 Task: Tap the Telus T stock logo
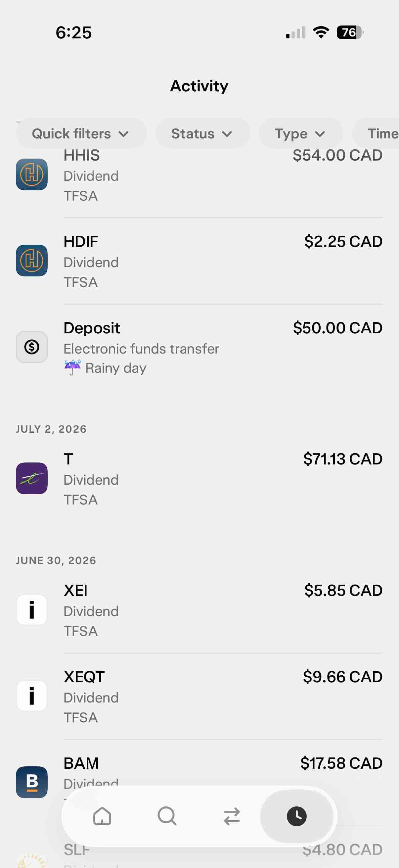pos(32,478)
